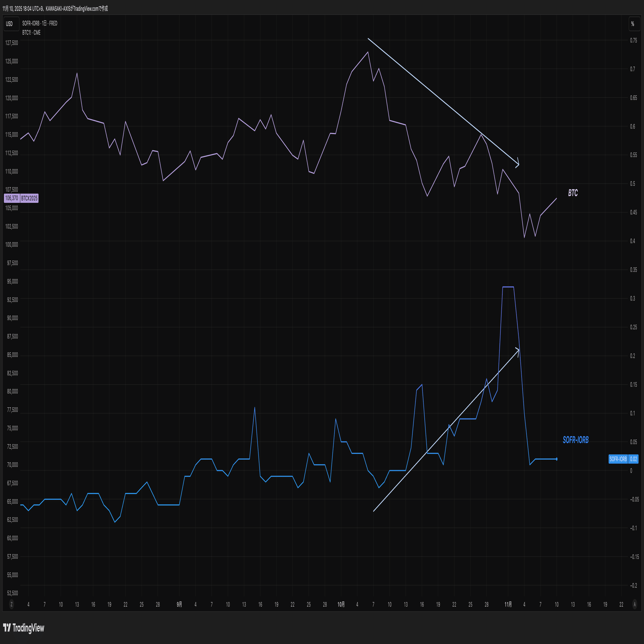Click the 9月 label on time axis
The height and width of the screenshot is (644, 644).
[179, 604]
